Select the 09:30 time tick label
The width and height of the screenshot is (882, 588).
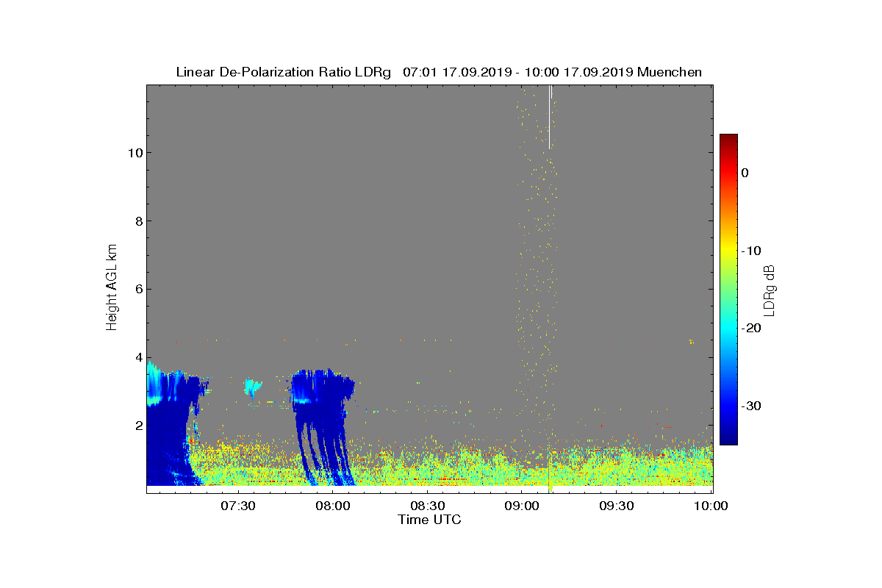pyautogui.click(x=617, y=506)
